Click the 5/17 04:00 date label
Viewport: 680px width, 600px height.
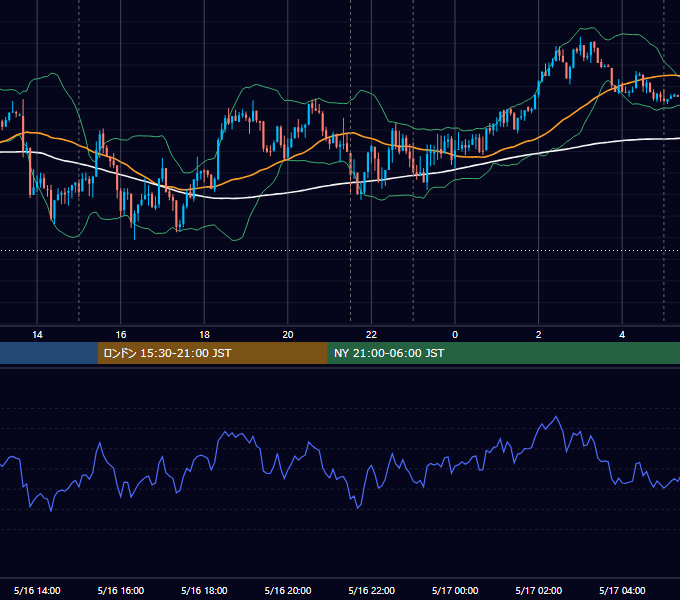click(x=622, y=590)
